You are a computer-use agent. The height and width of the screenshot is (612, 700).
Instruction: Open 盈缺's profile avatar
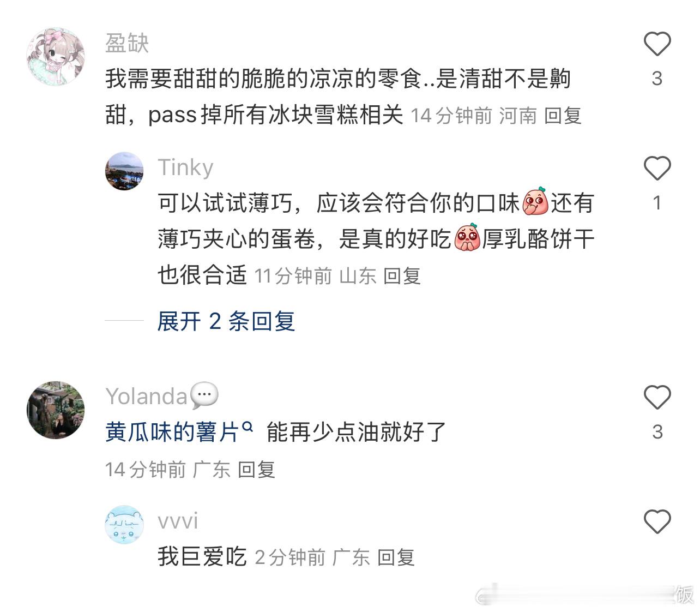[56, 57]
